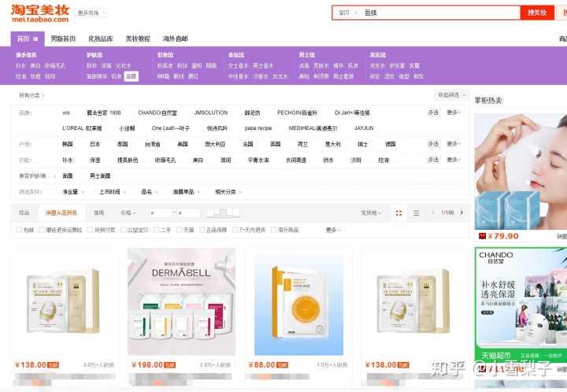
Task: Open the DERMABELL product image
Action: (x=182, y=301)
